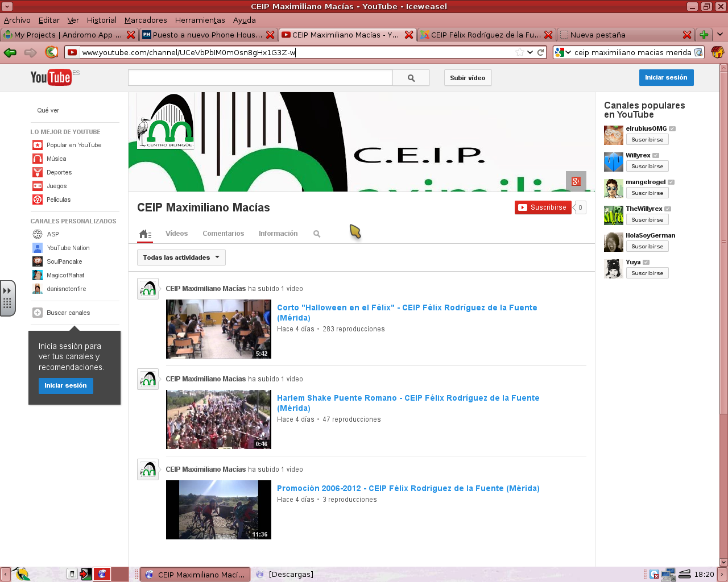Click the top-right Iniciar sesión button

[x=666, y=77]
